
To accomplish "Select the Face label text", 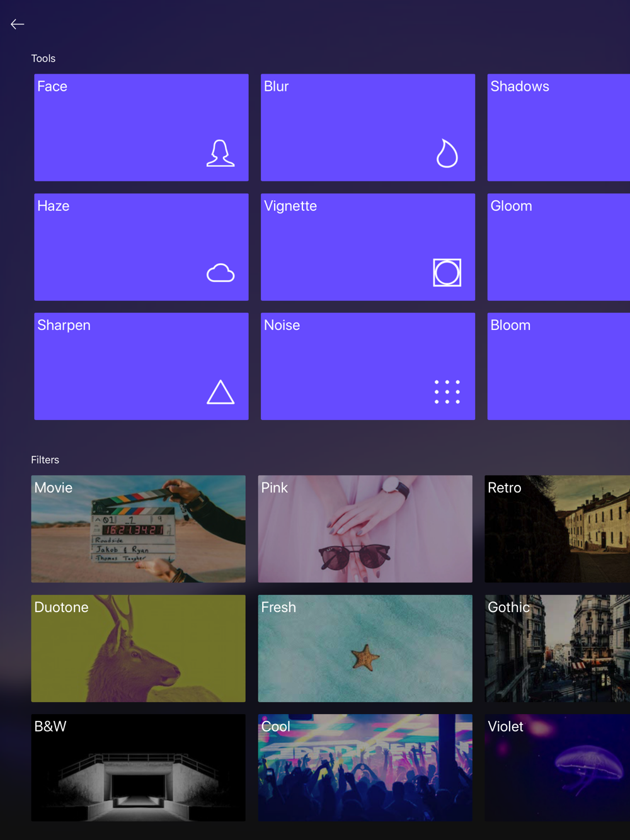I will click(x=52, y=86).
